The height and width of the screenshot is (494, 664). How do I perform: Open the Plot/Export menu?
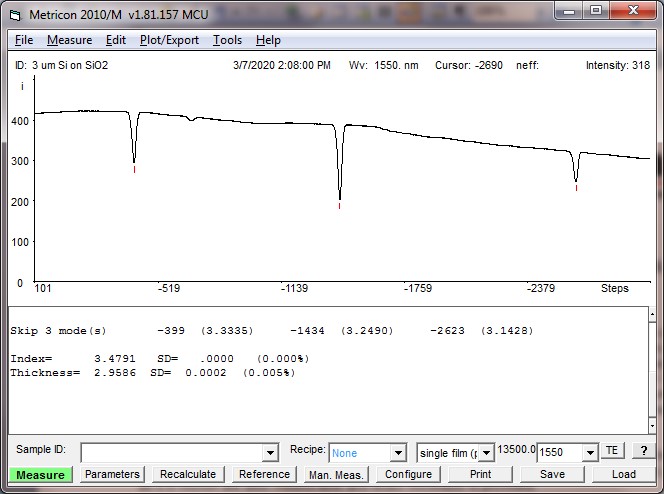click(169, 40)
